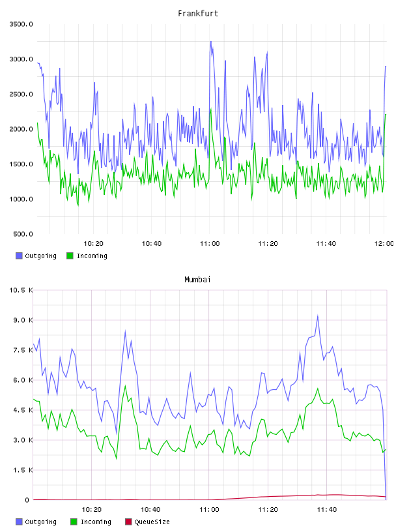Click the 10:40 time label on Mumbai chart
The width and height of the screenshot is (396, 532).
coord(150,509)
